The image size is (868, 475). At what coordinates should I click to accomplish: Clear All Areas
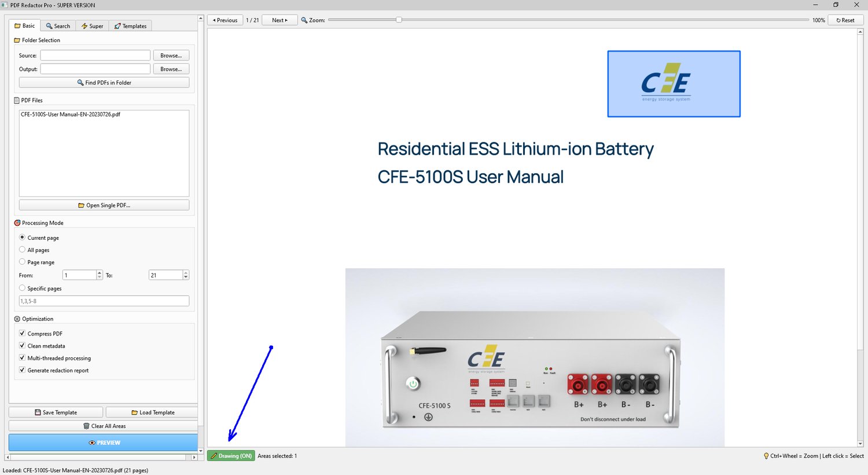(104, 426)
